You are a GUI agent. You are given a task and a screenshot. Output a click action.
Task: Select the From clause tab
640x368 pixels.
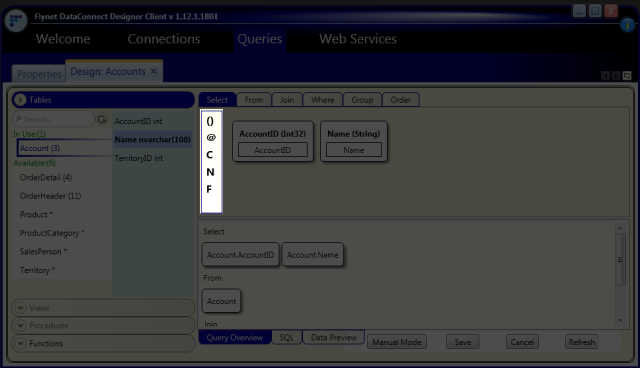pos(253,100)
